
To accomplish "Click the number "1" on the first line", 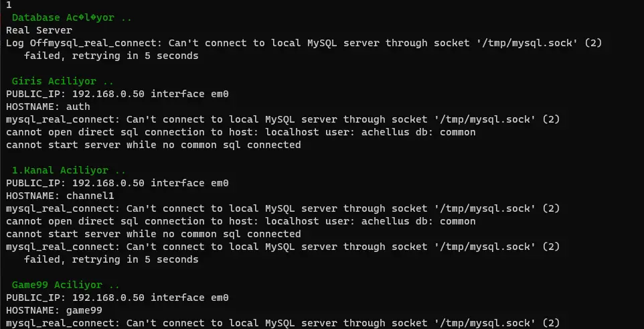I will coord(9,5).
